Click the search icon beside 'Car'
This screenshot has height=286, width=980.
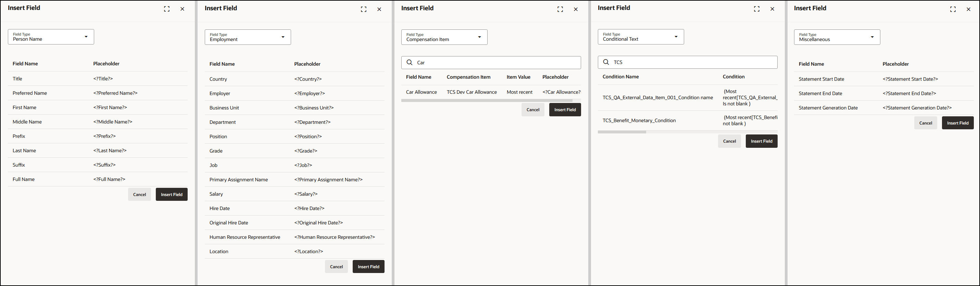pyautogui.click(x=410, y=62)
